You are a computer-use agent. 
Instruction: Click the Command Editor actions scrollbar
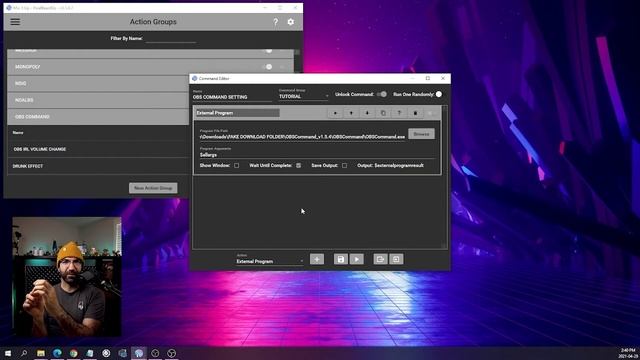click(x=444, y=176)
